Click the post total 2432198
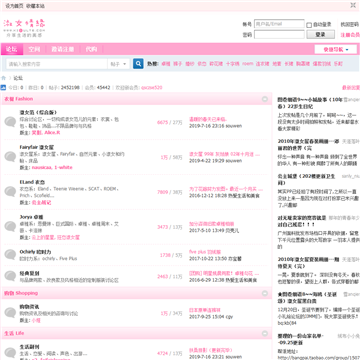This screenshot has height=360, width=360. tap(70, 88)
